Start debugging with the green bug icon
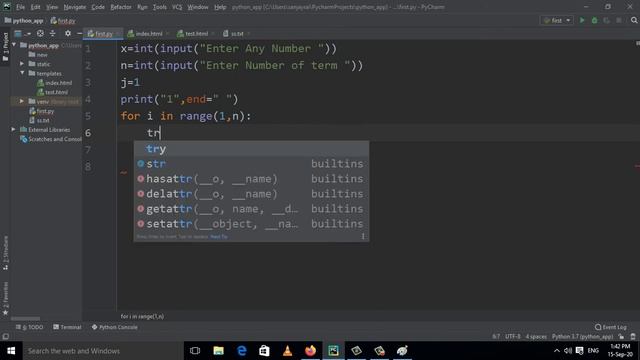The height and width of the screenshot is (360, 640). pyautogui.click(x=594, y=20)
